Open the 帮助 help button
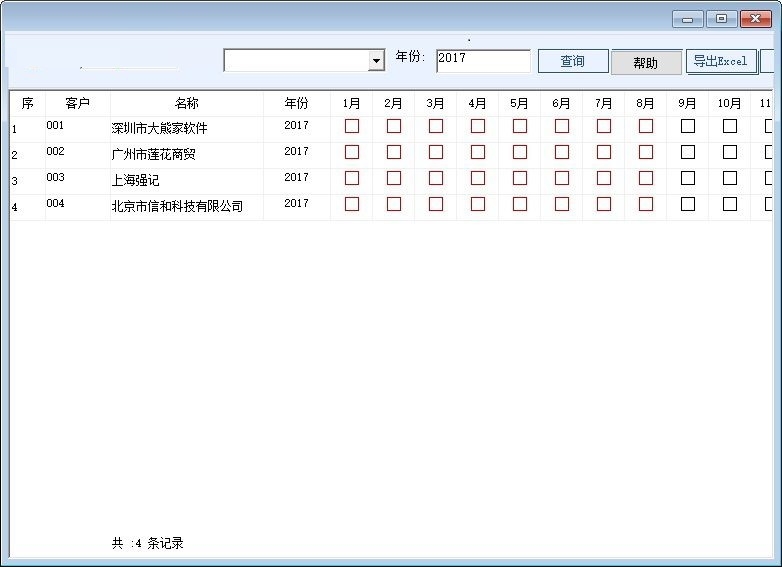 point(646,63)
